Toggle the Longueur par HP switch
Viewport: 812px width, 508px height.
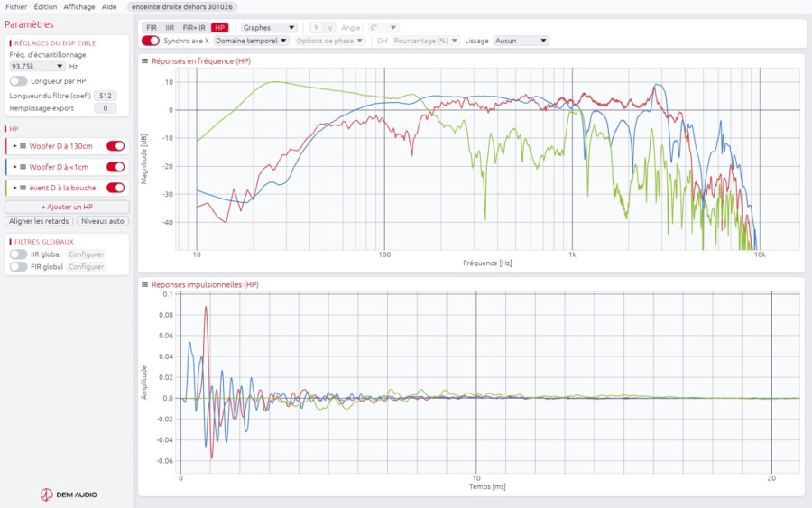point(18,81)
